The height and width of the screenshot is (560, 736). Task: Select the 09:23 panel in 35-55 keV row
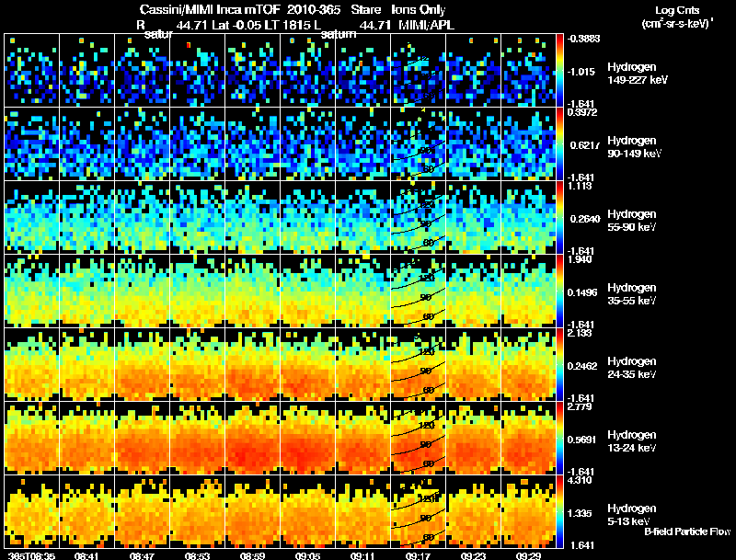pyautogui.click(x=473, y=291)
